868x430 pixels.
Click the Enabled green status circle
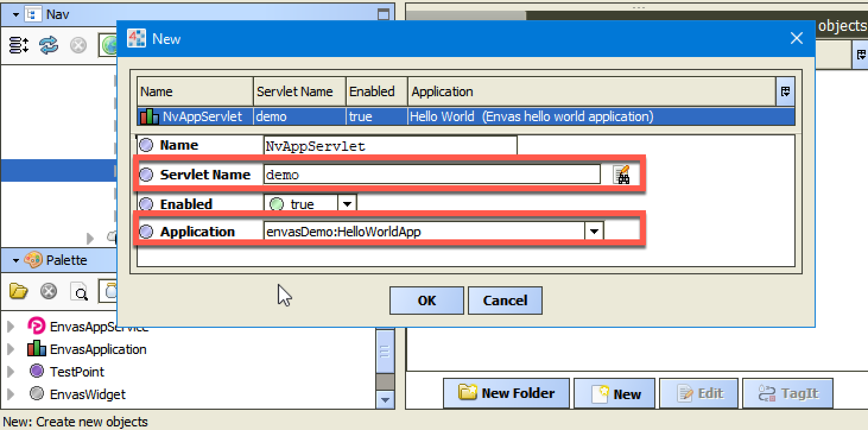tap(277, 204)
